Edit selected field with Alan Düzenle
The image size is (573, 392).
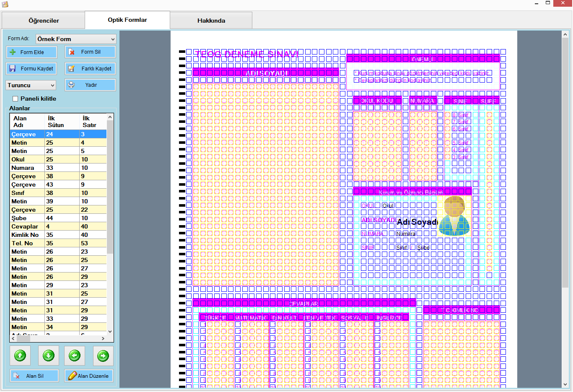[88, 376]
